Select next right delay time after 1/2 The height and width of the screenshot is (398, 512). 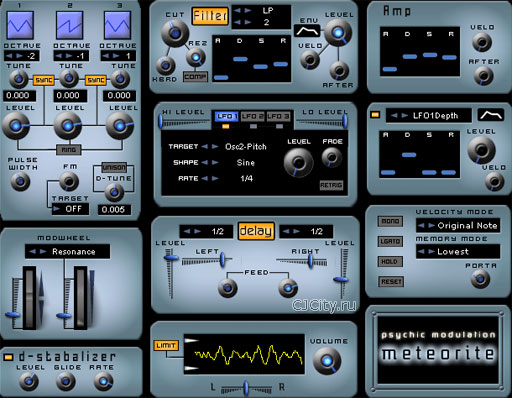pos(297,231)
